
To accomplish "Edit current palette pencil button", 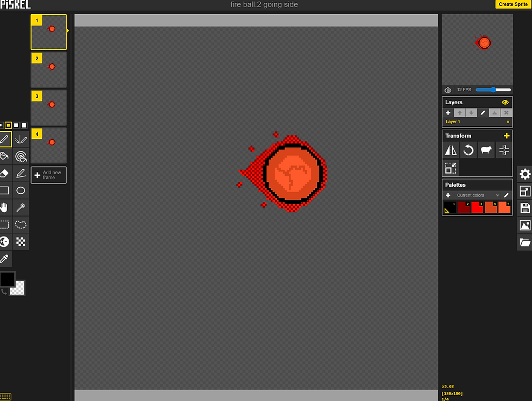I will [x=506, y=195].
